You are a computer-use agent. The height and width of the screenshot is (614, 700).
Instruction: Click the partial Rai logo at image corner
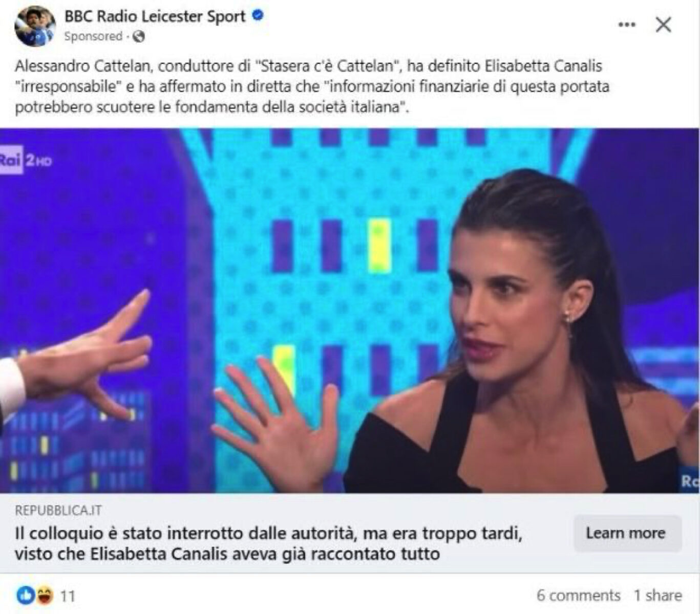(690, 481)
